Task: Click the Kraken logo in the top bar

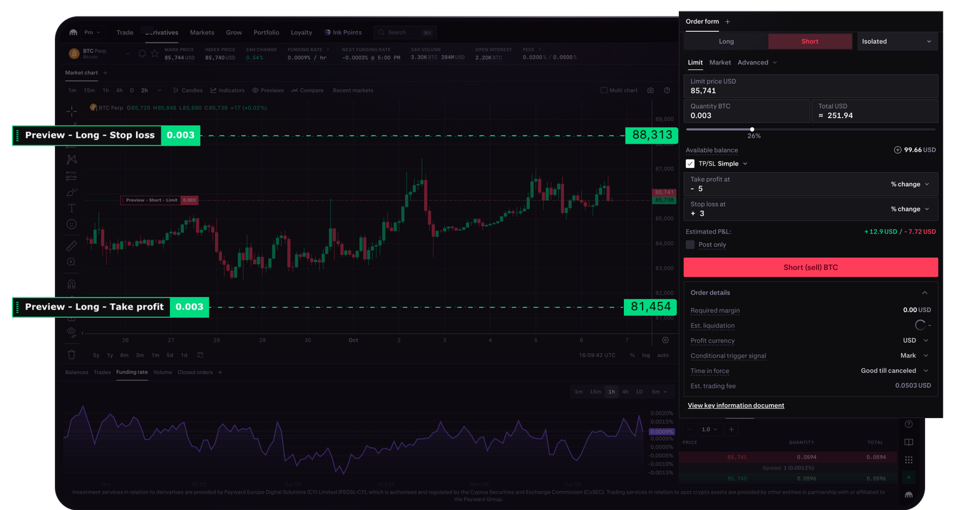Action: pos(73,33)
